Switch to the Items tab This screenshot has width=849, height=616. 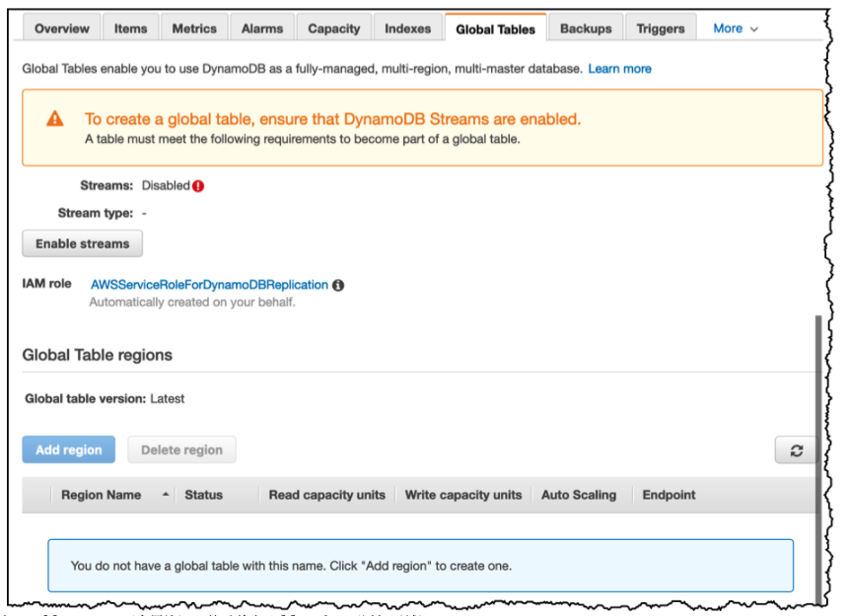[x=130, y=29]
